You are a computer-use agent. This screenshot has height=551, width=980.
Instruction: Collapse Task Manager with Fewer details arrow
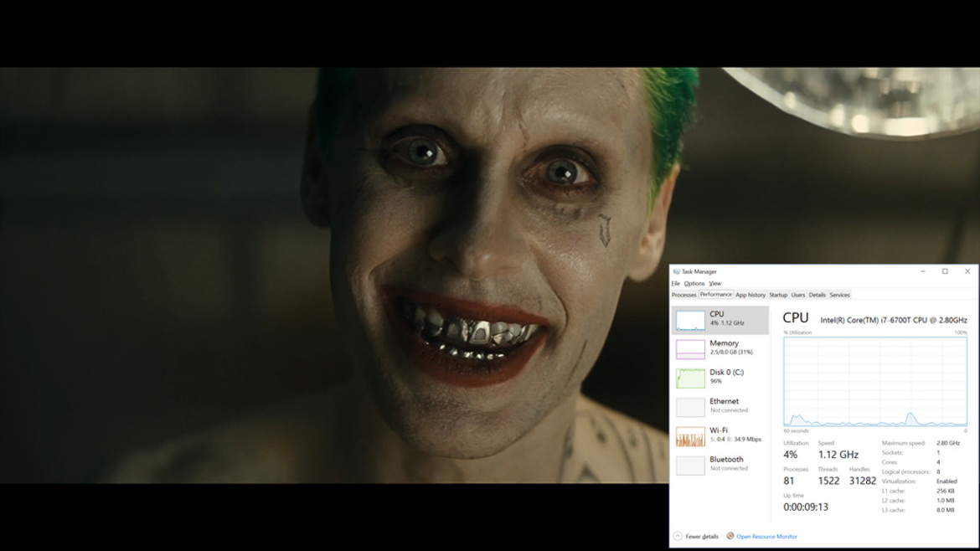tap(678, 536)
